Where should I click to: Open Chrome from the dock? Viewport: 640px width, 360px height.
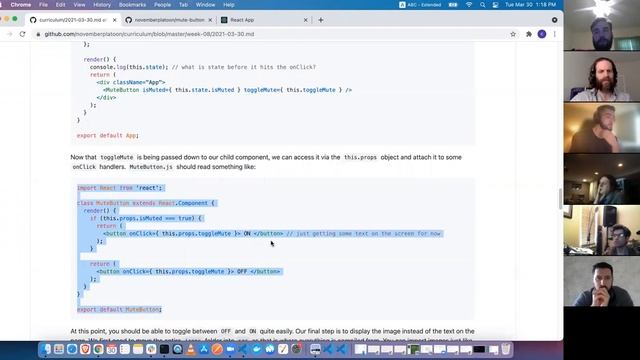point(98,349)
